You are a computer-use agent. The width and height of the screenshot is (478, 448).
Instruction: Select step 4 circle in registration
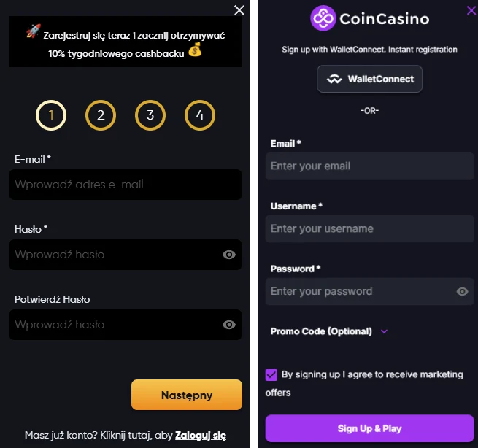[x=200, y=115]
